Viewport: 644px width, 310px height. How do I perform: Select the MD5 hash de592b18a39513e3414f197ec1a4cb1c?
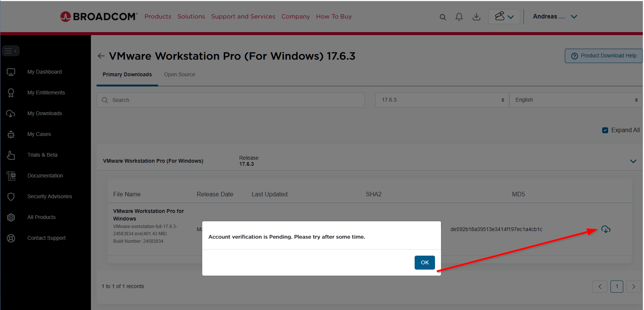click(496, 230)
